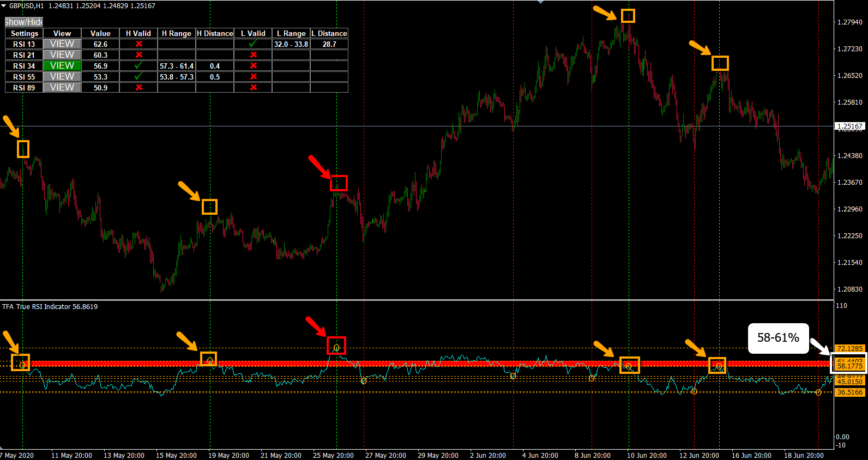Click VIEW button for RSI 13

click(x=62, y=44)
